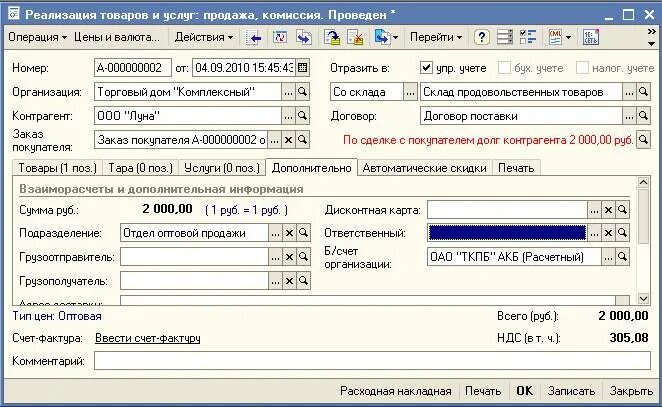662x407 pixels.
Task: Toggle the disabled бух. учете checkbox
Action: [504, 68]
